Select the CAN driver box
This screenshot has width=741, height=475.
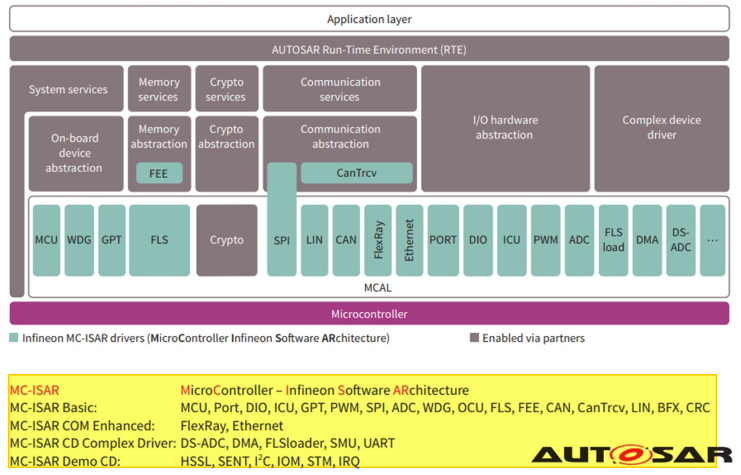coord(346,240)
